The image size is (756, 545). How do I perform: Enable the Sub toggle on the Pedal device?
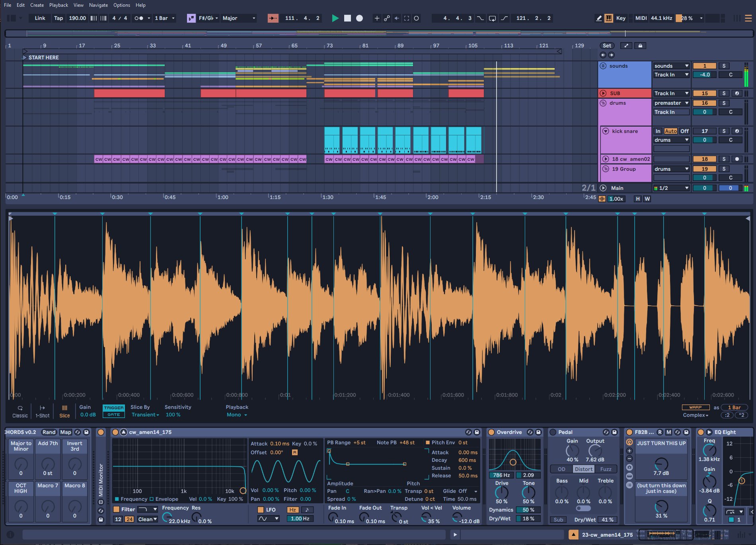tap(558, 520)
